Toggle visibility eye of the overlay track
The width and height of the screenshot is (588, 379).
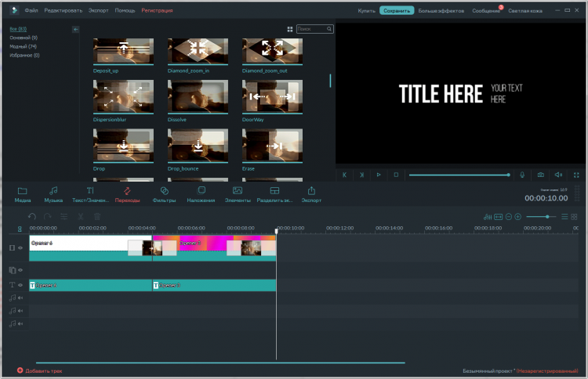pos(20,270)
